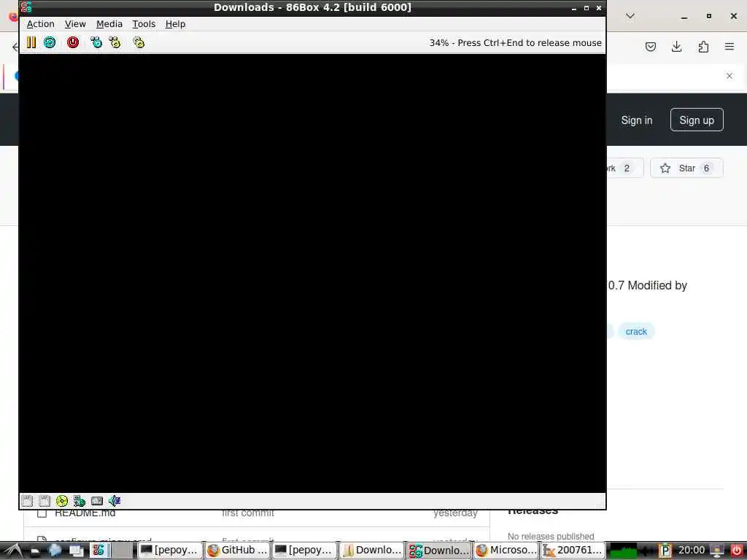Click the README.md file link
The height and width of the screenshot is (560, 747).
pyautogui.click(x=85, y=513)
